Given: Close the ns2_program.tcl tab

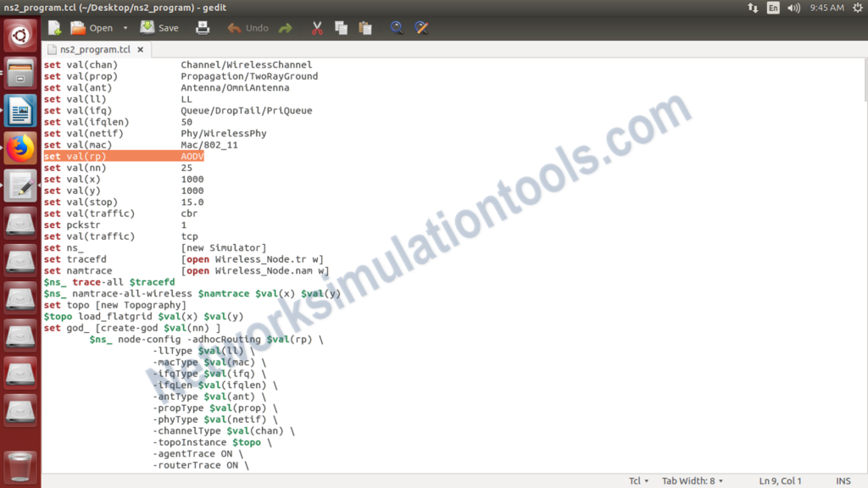Looking at the screenshot, I should point(141,49).
